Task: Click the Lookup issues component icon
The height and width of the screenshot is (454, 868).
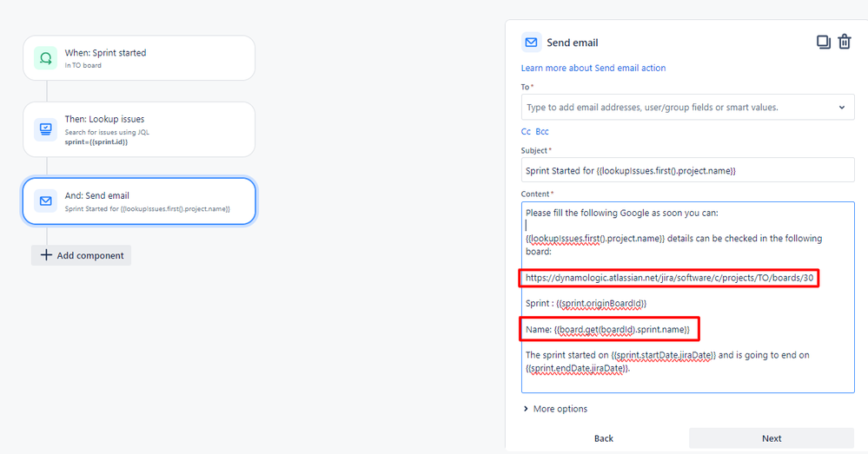Action: coord(45,129)
